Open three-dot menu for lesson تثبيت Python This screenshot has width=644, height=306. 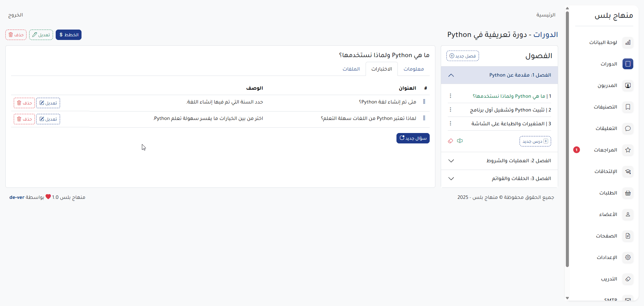coord(450,110)
